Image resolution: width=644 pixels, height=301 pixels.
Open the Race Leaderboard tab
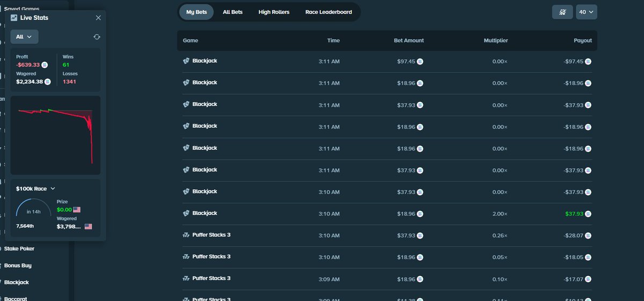pos(328,12)
